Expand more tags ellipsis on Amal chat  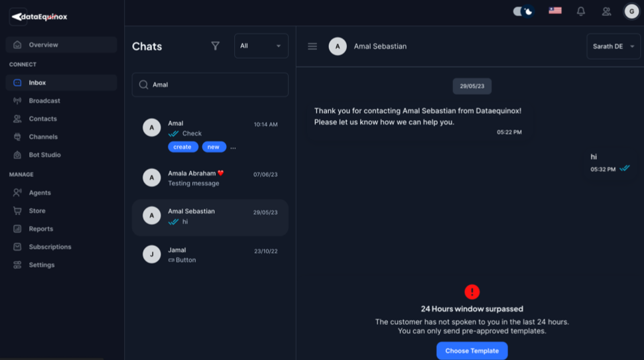click(x=233, y=147)
